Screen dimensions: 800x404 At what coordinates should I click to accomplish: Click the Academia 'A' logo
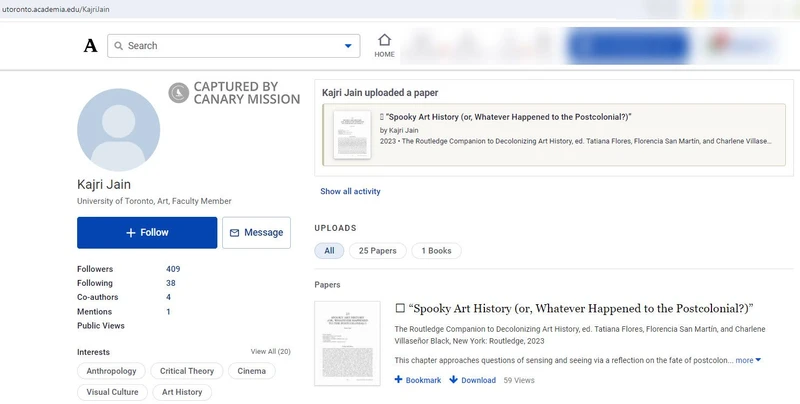(90, 46)
